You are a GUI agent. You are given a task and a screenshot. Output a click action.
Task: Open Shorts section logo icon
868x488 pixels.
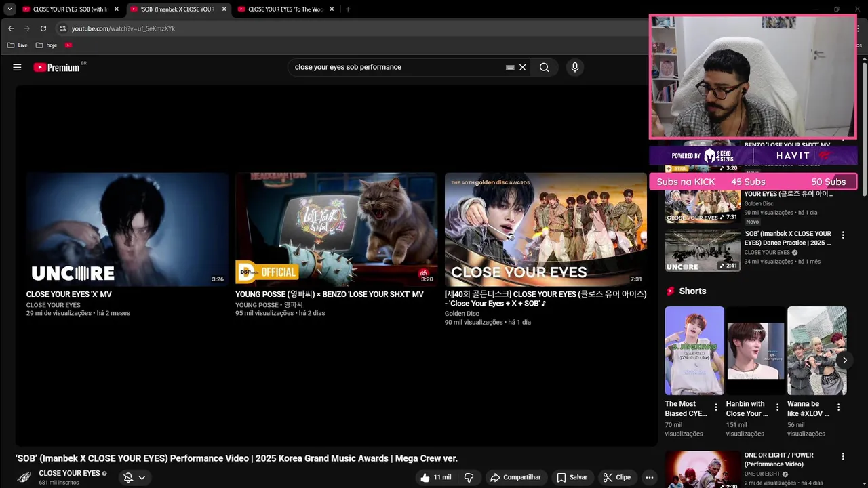click(x=671, y=291)
